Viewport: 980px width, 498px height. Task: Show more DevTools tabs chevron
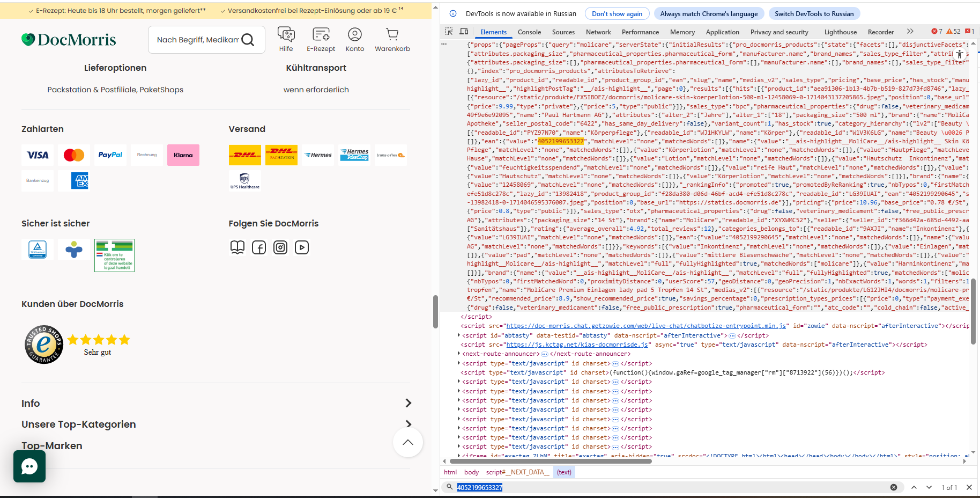coord(910,32)
